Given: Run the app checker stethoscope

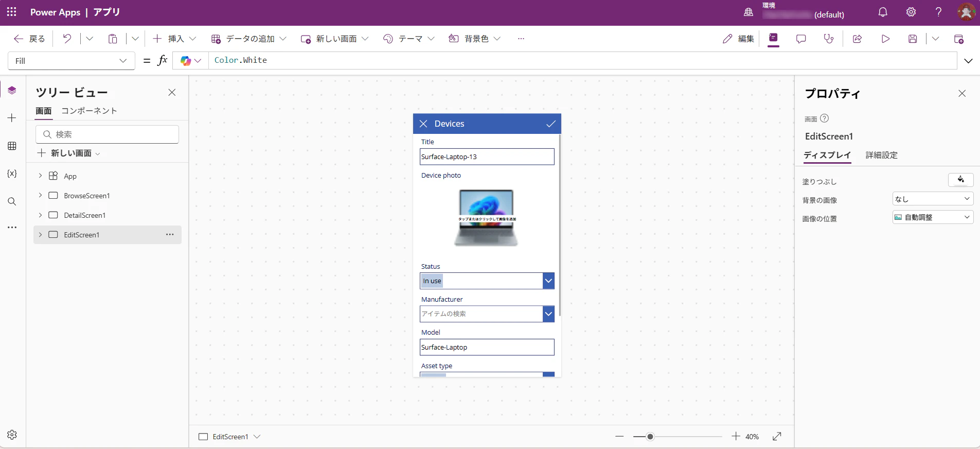Looking at the screenshot, I should point(829,39).
